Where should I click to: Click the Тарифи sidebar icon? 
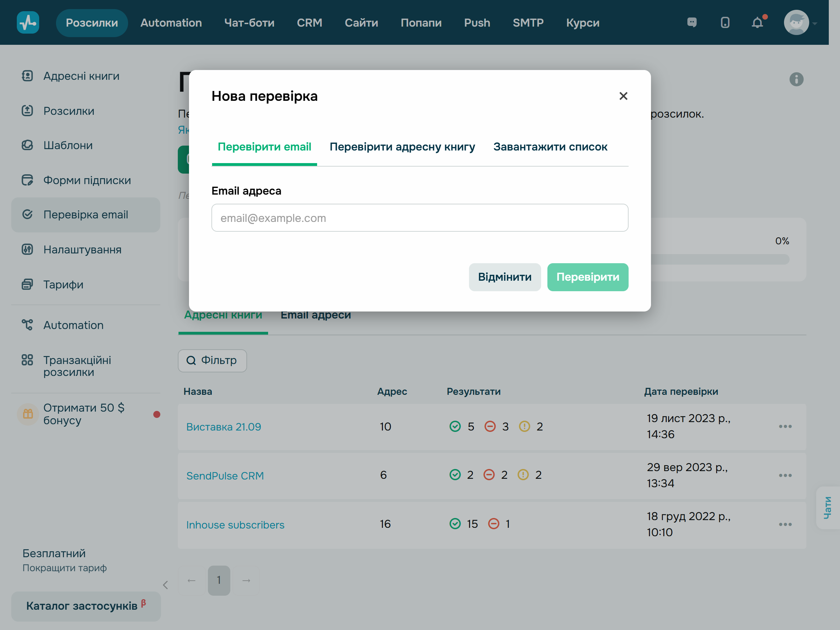[x=27, y=285]
